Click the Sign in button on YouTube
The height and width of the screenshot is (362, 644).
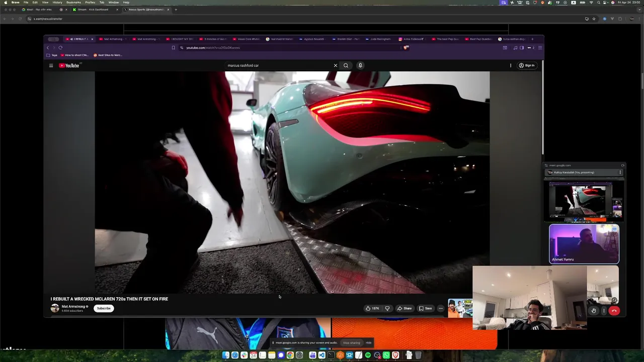(527, 65)
